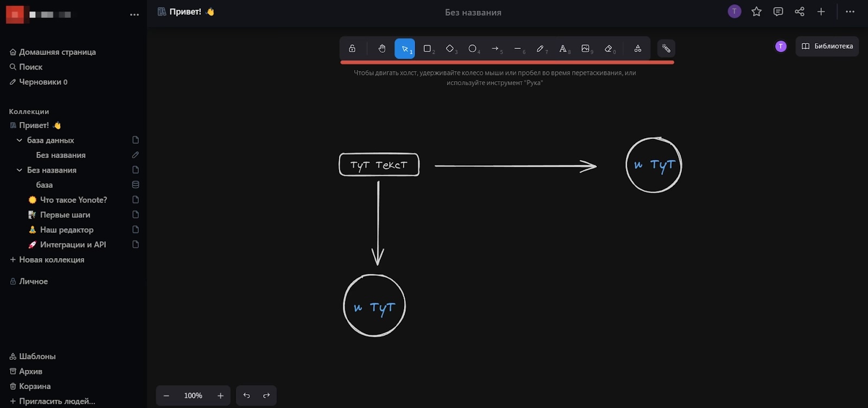Open the Шаблоны section
The image size is (868, 408).
[37, 356]
